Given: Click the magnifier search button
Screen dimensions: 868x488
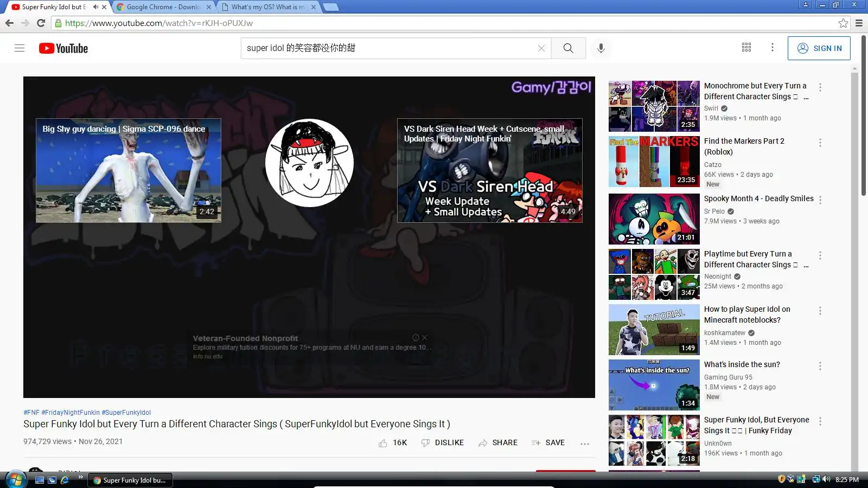Looking at the screenshot, I should pos(568,48).
